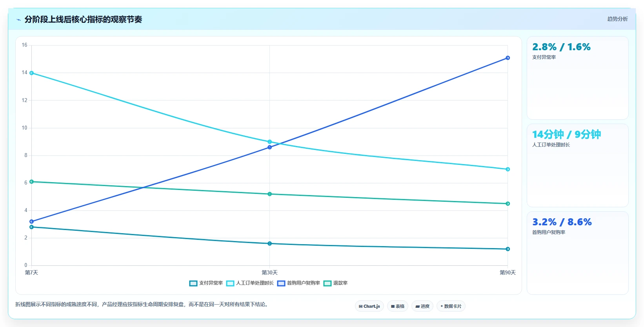Image resolution: width=644 pixels, height=327 pixels.
Task: Click the 首购用户复购率 card caption
Action: point(549,232)
